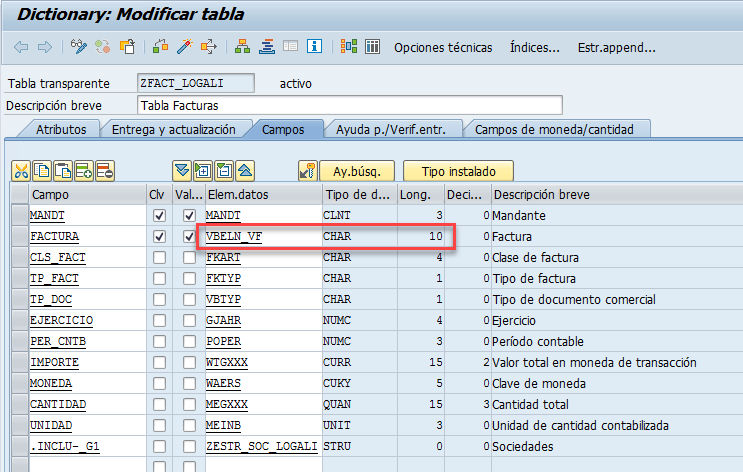Select the row selector for the IMPORTE row
Image resolution: width=743 pixels, height=472 pixels.
[x=19, y=363]
